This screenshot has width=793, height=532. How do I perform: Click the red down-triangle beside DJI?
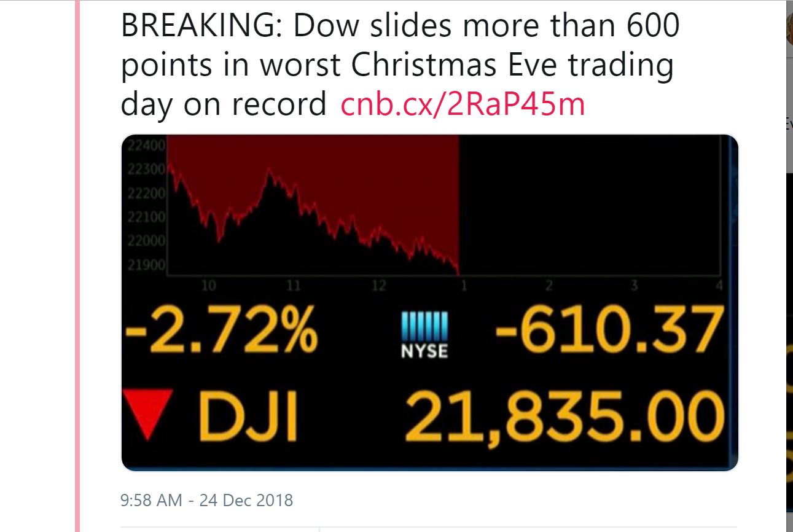click(147, 413)
